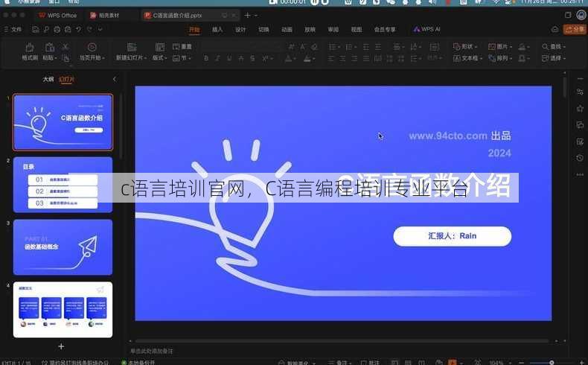The width and height of the screenshot is (588, 365).
Task: Switch to the 设计 (Design) ribbon tab
Action: pyautogui.click(x=240, y=30)
